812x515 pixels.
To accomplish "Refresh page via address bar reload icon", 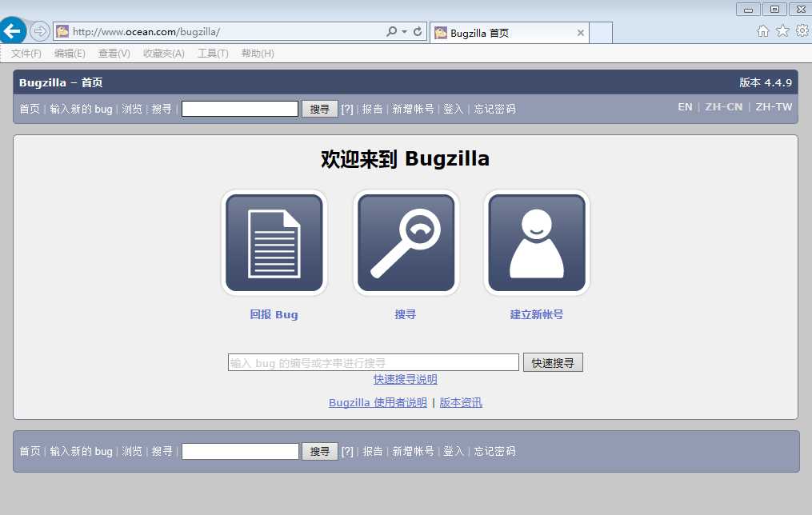I will (x=418, y=31).
